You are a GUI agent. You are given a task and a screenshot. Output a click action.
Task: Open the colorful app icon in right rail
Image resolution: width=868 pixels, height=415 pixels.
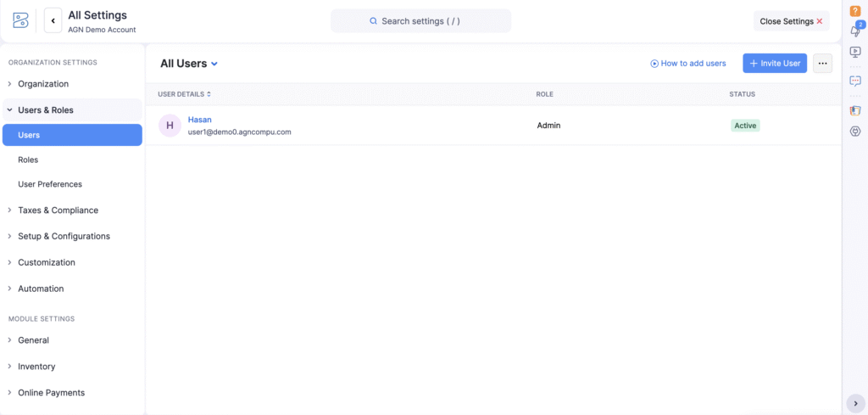coord(855,110)
